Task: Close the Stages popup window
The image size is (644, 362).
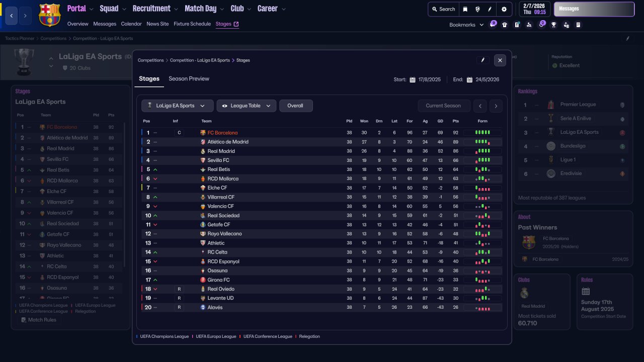Action: (x=500, y=60)
